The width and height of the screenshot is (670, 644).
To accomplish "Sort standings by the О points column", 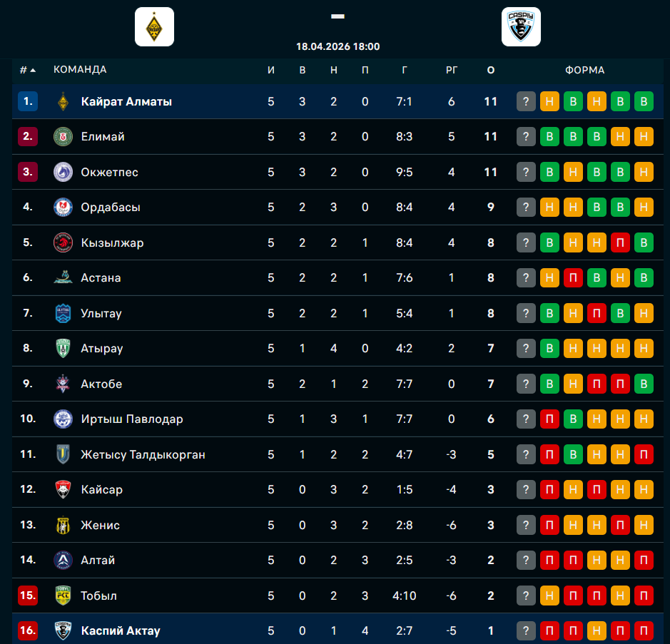I will click(490, 70).
